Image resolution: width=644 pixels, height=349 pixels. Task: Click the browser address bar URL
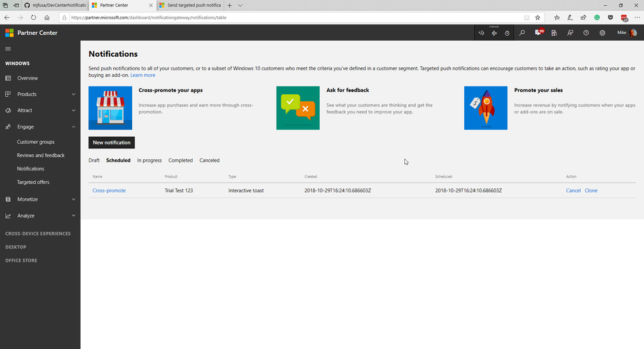(149, 17)
